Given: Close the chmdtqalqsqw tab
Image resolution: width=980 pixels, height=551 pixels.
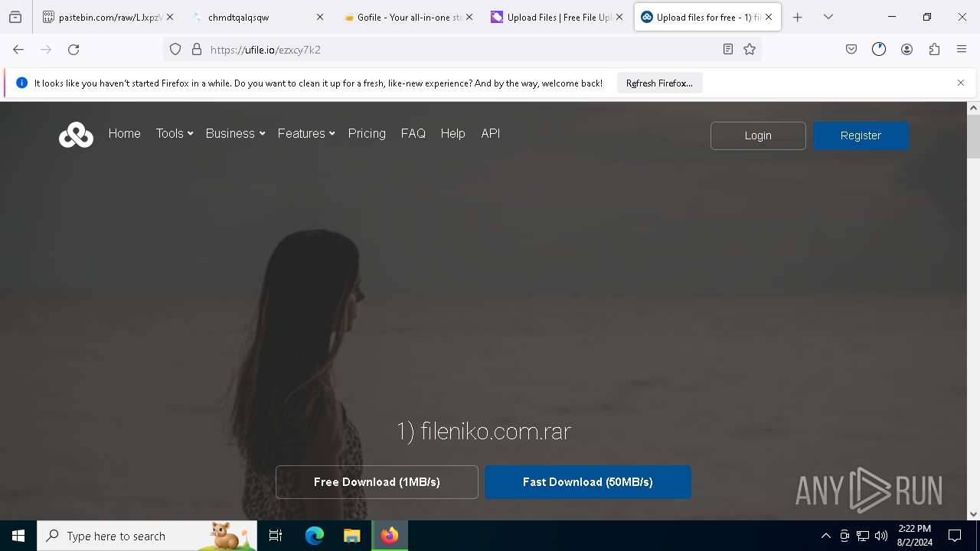Looking at the screenshot, I should [x=320, y=17].
